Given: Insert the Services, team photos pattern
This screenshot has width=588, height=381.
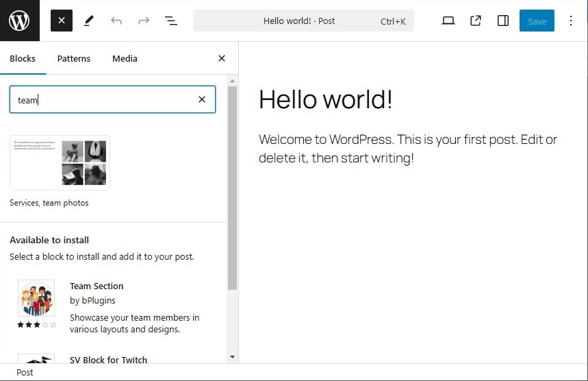Looking at the screenshot, I should coord(60,162).
